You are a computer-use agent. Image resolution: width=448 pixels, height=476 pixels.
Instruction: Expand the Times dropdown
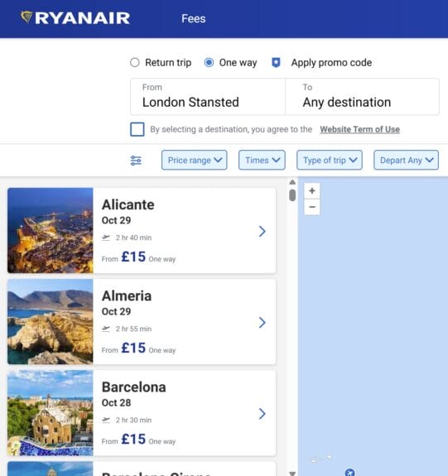(x=262, y=160)
